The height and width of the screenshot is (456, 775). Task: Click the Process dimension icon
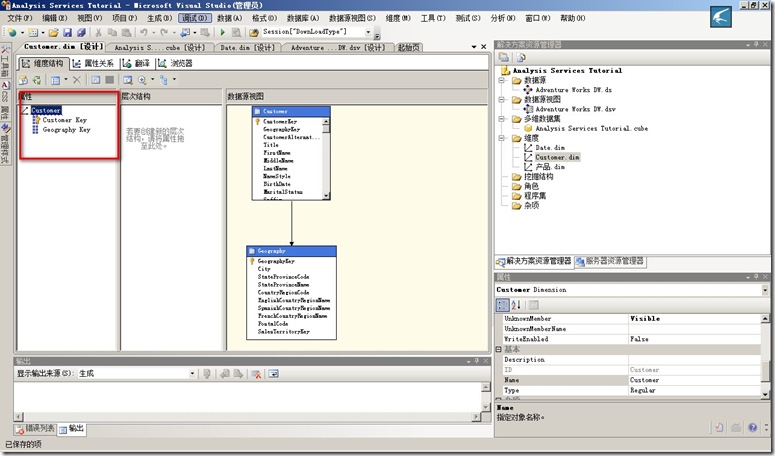tap(37, 80)
